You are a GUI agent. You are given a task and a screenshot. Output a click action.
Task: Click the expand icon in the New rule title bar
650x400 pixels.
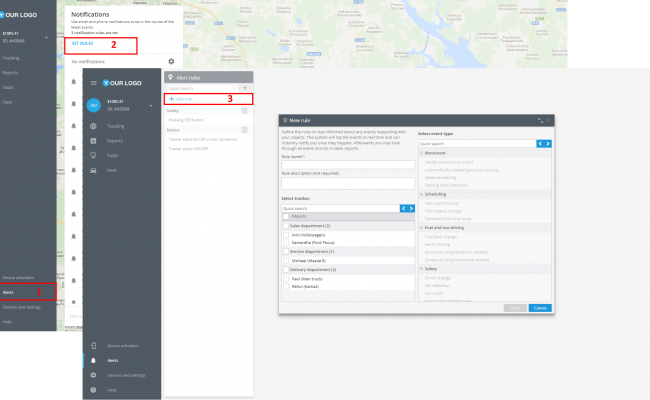541,120
